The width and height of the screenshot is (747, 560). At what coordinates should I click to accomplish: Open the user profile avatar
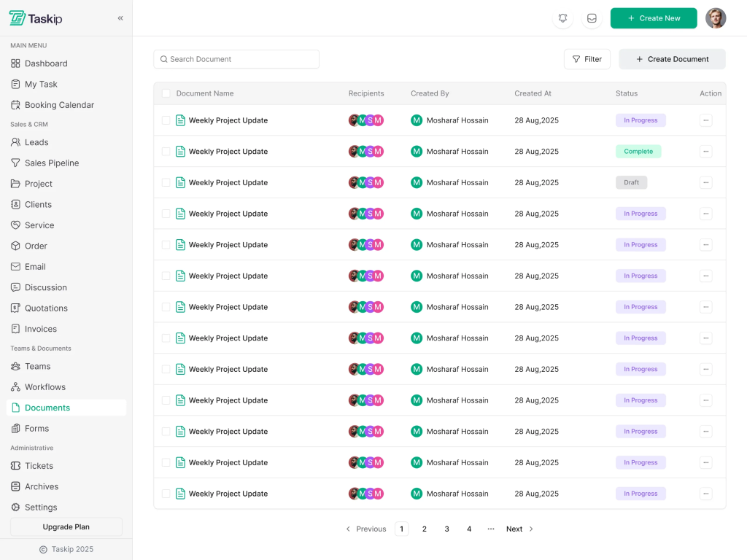(x=715, y=18)
